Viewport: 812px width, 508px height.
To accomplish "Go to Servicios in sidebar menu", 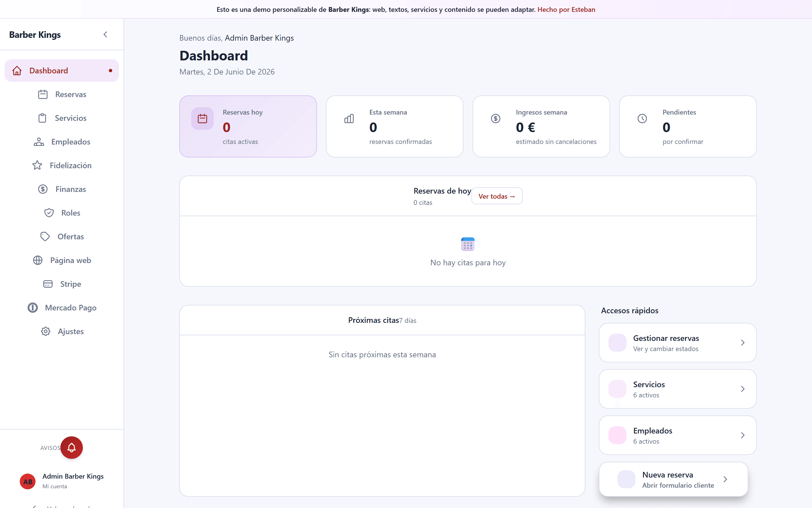I will pyautogui.click(x=71, y=118).
